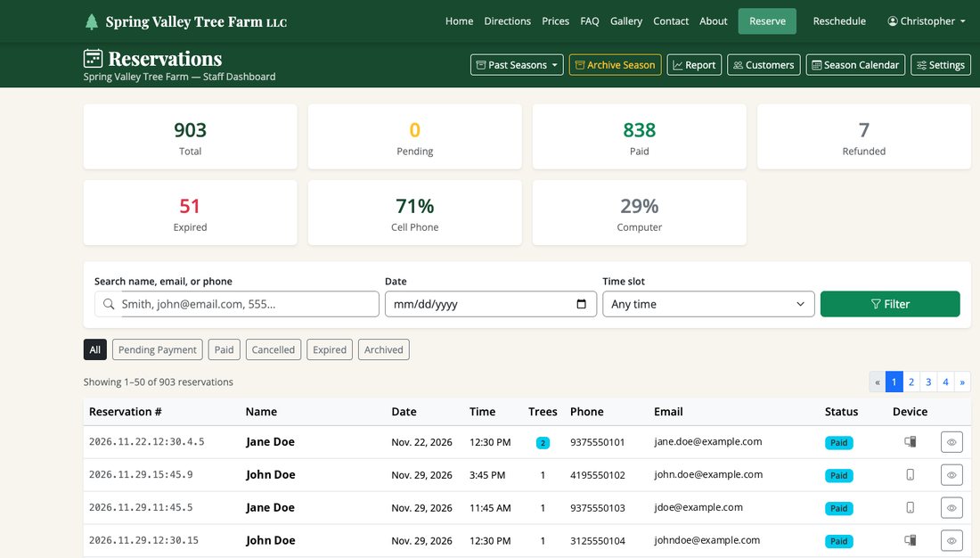Viewport: 980px width, 558px height.
Task: Click the tree logo icon beside Spring Valley
Action: (x=91, y=22)
